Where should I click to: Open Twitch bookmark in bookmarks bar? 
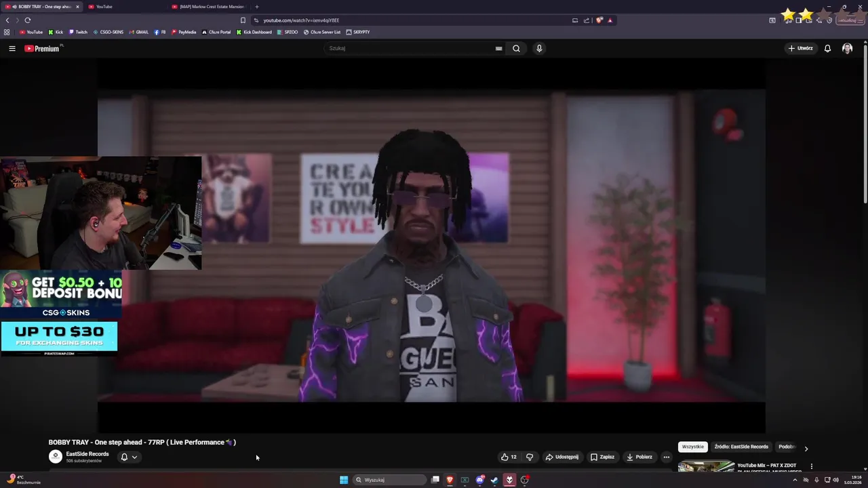(x=78, y=32)
